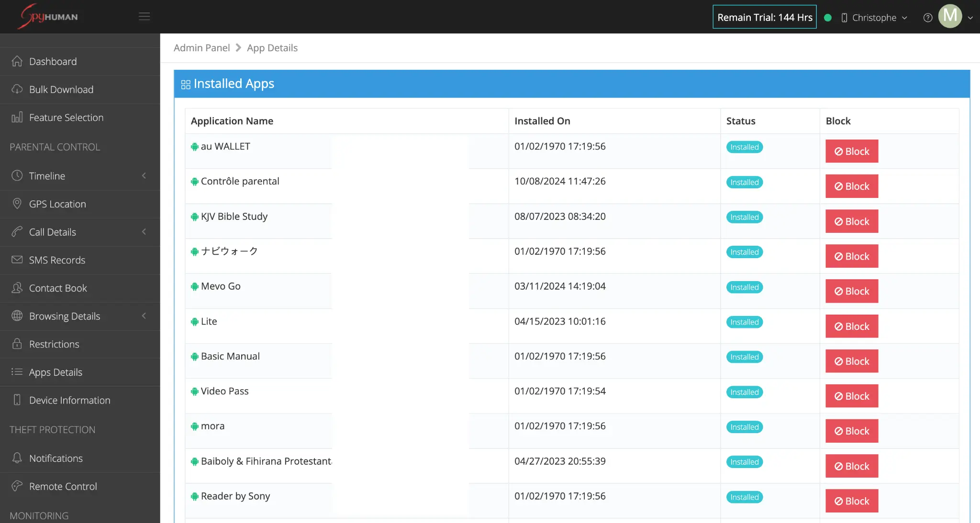Block the KJV Bible Study app
Viewport: 980px width, 523px height.
point(852,221)
